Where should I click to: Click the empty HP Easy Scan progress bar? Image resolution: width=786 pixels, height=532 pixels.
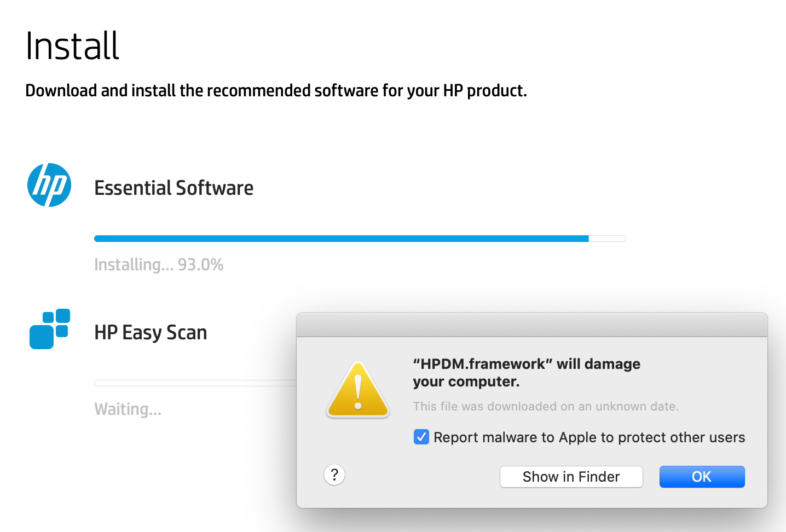(x=195, y=383)
